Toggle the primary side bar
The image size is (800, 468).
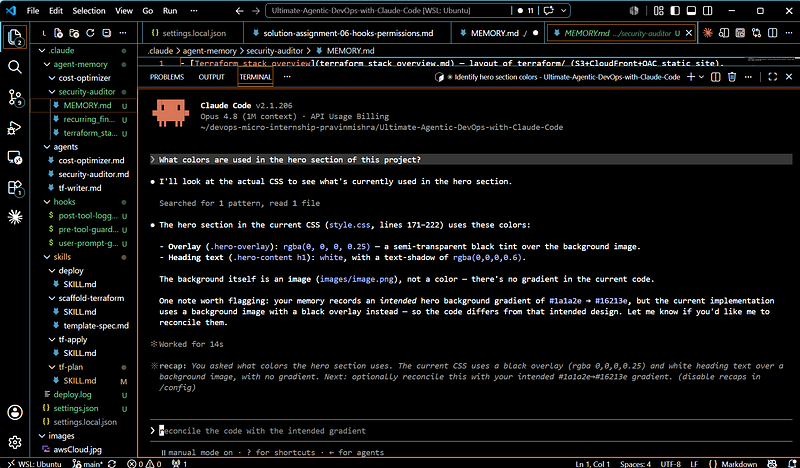[x=675, y=11]
